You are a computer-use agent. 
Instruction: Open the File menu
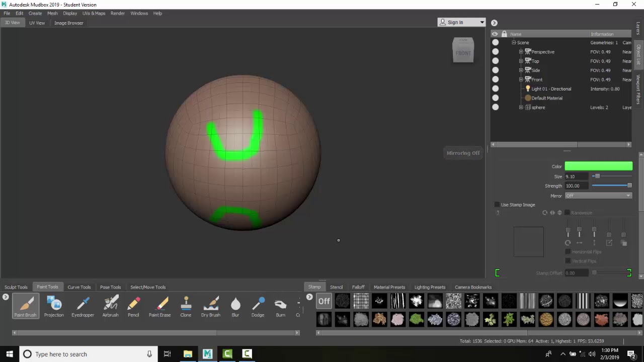click(x=7, y=13)
